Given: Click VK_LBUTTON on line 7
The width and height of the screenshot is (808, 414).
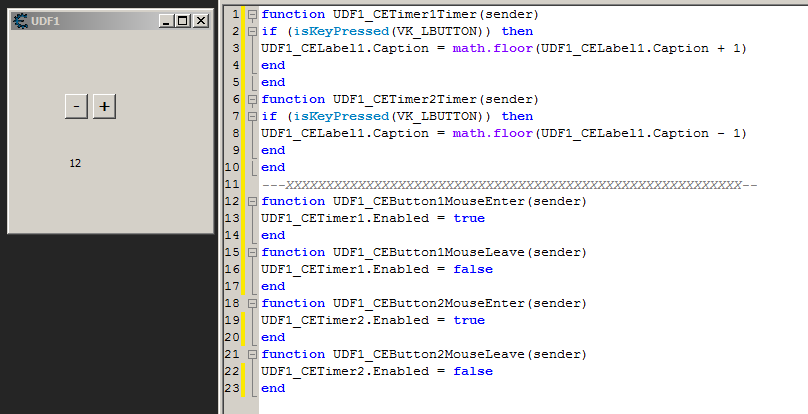Looking at the screenshot, I should tap(436, 117).
